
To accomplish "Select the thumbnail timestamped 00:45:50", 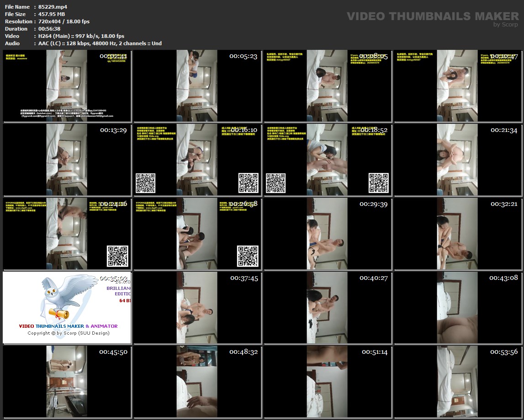I will click(x=67, y=382).
